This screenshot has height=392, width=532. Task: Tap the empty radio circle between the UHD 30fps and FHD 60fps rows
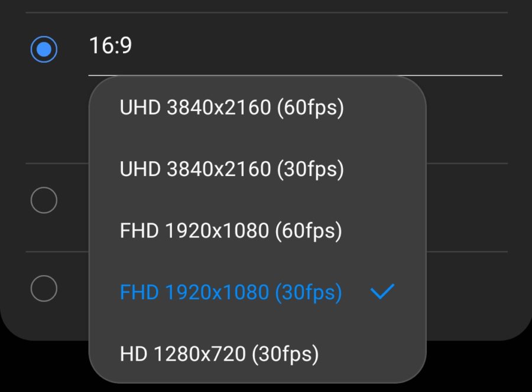tap(44, 201)
